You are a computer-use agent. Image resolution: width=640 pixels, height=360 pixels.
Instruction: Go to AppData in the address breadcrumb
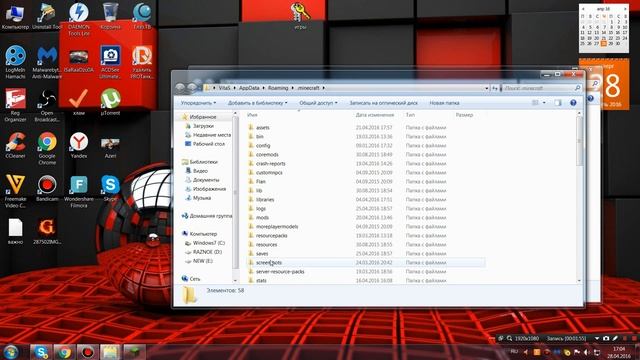coord(249,88)
